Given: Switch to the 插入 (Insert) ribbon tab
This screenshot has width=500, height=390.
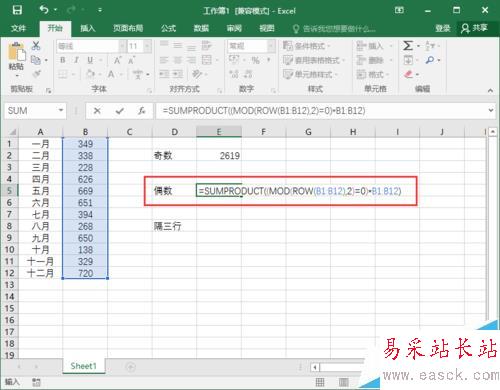Looking at the screenshot, I should click(x=88, y=28).
